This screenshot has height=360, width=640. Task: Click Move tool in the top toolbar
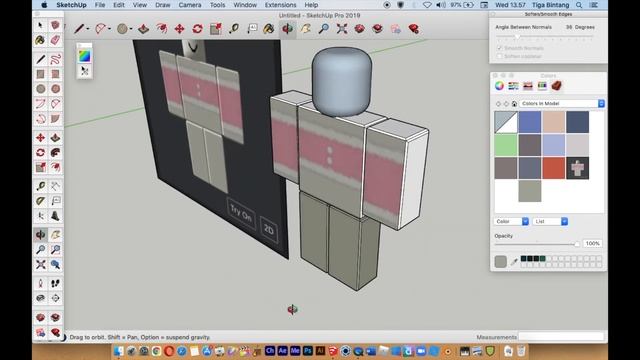click(179, 29)
